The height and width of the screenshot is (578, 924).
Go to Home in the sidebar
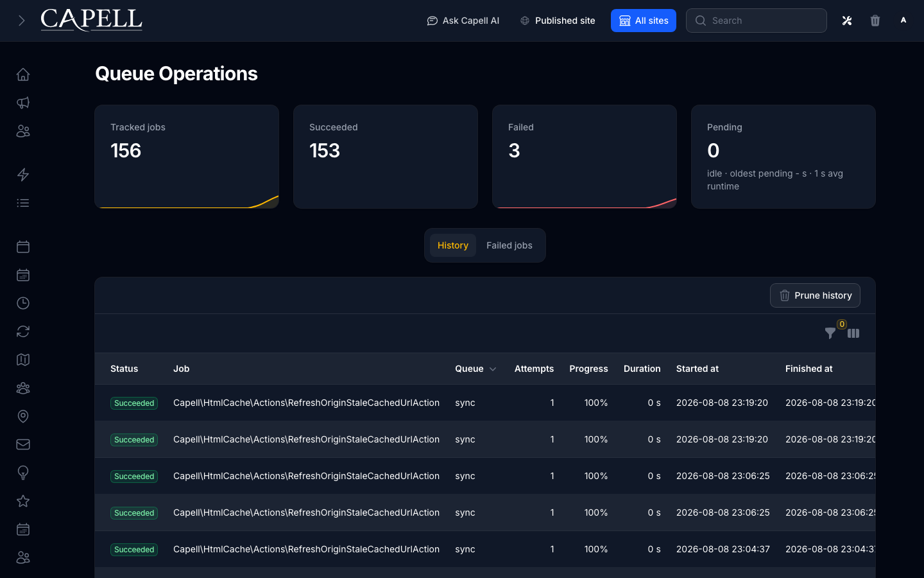(23, 74)
